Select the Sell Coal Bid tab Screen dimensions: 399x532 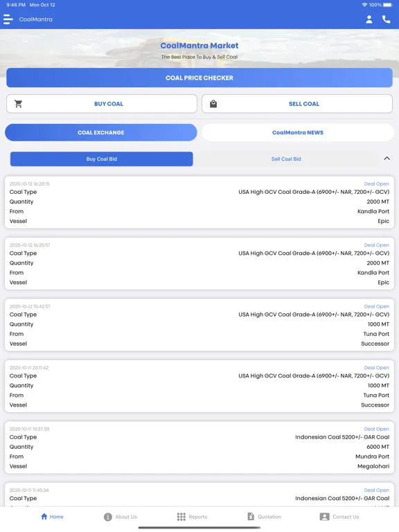(286, 159)
